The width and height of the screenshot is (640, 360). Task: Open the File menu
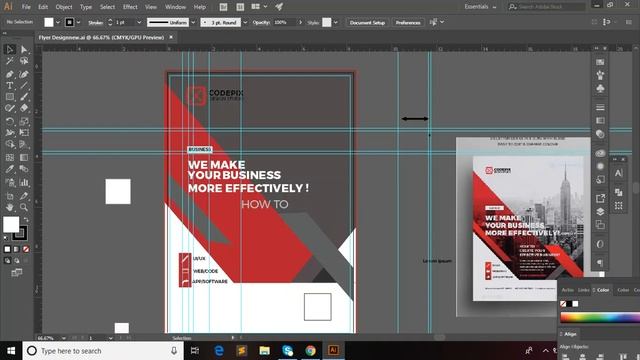26,7
